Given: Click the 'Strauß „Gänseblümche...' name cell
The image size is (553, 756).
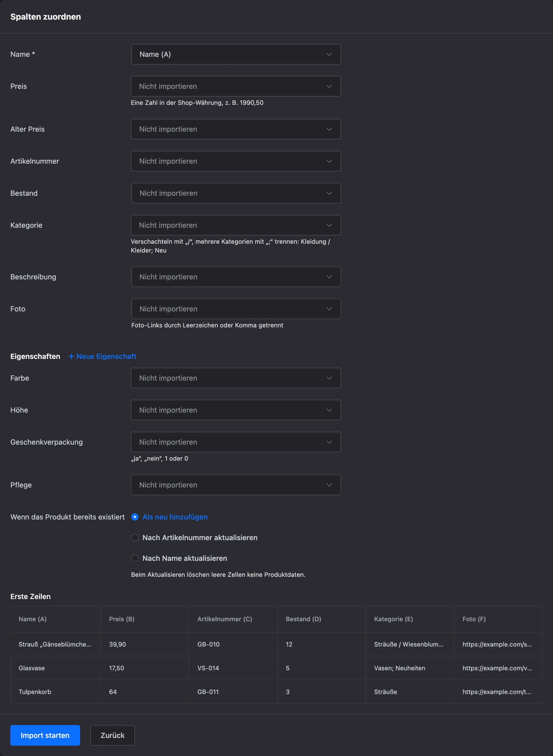Looking at the screenshot, I should tap(56, 644).
